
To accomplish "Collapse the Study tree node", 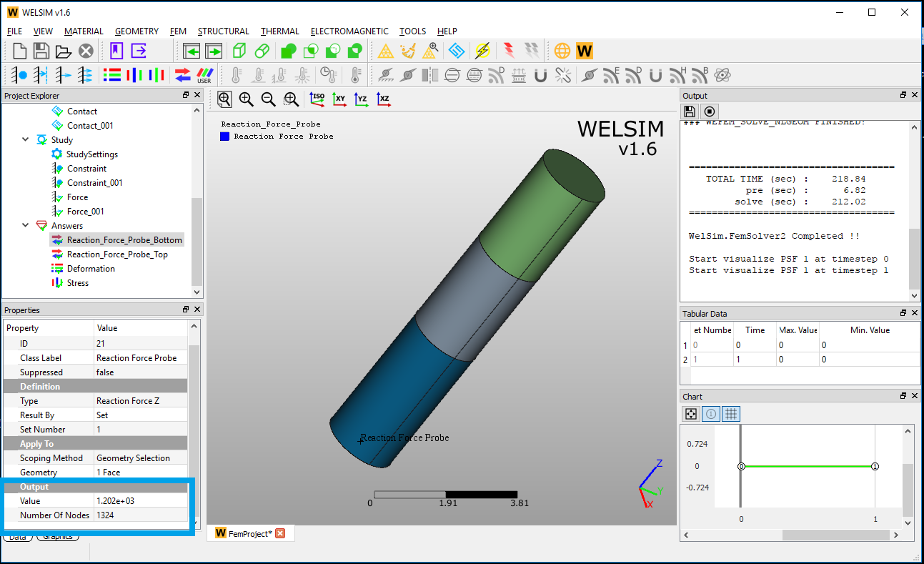I will [x=26, y=139].
